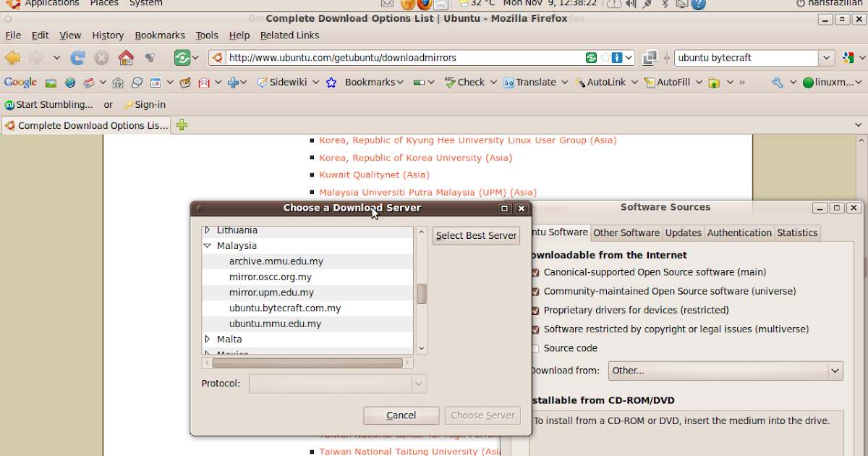Open the Kuwait Qualitynet (Asia) link
Viewport: 868px width, 456px height.
click(x=374, y=175)
